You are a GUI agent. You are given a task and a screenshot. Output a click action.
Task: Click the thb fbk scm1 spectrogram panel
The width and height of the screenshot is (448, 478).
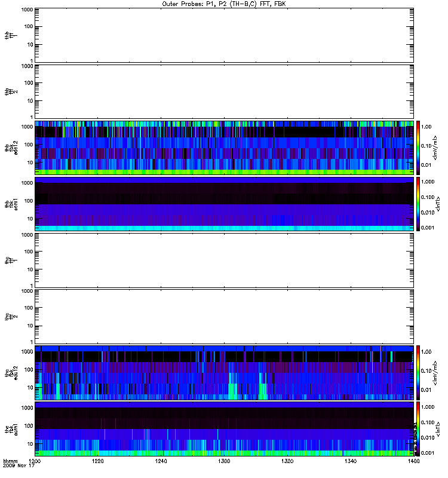click(224, 204)
